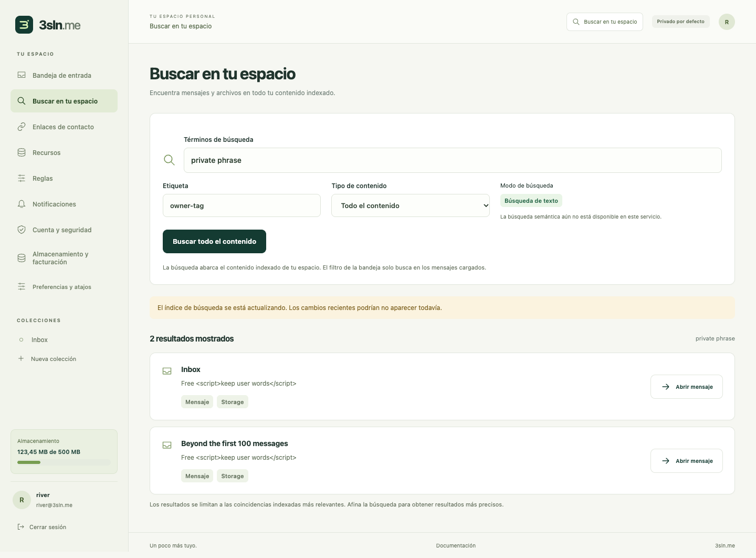The height and width of the screenshot is (558, 756).
Task: Go to Almacenamiento y facturación
Action: point(64,258)
